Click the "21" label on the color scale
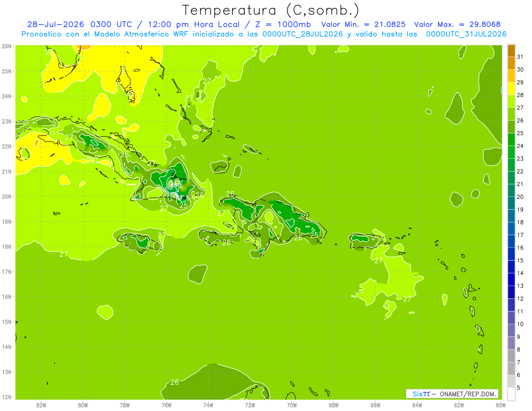 pos(520,184)
